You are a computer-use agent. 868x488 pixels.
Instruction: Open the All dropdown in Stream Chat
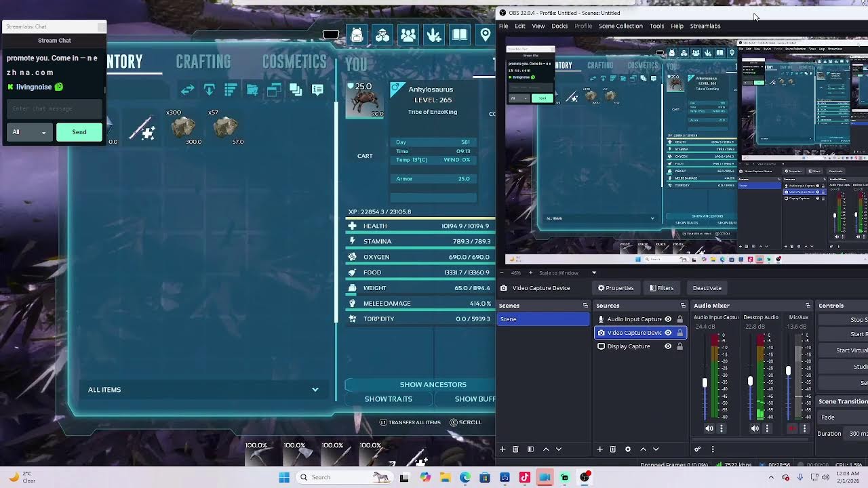[x=29, y=132]
